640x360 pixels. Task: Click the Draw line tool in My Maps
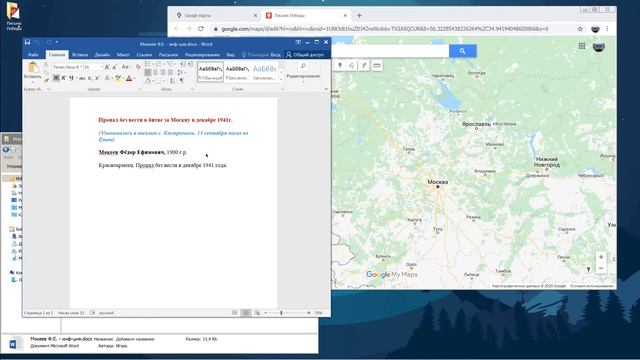(351, 65)
